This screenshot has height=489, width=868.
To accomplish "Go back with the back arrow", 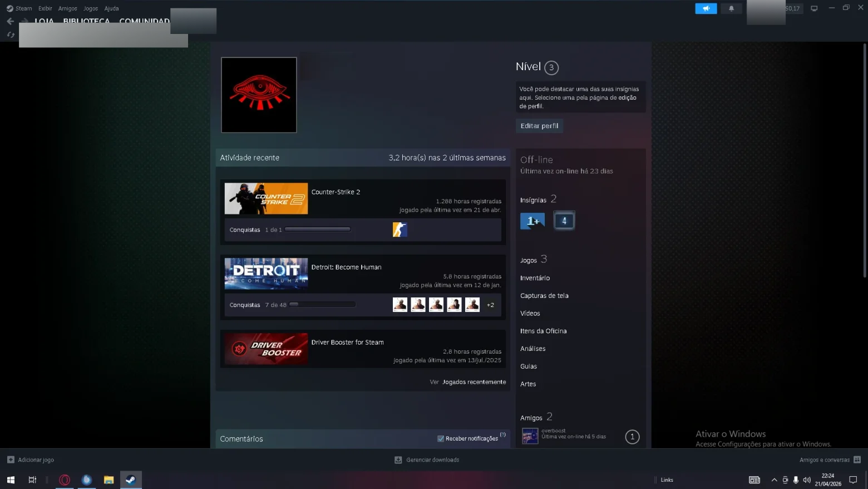I will click(x=10, y=21).
